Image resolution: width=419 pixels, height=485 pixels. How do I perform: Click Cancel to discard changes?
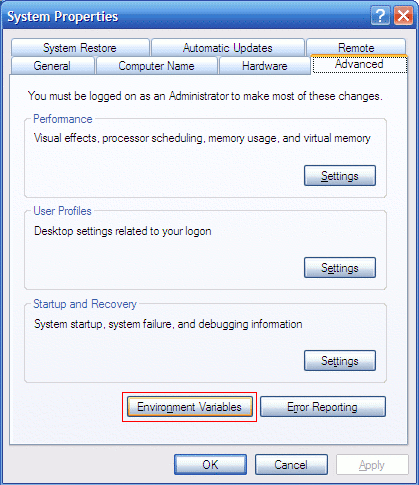click(x=291, y=465)
